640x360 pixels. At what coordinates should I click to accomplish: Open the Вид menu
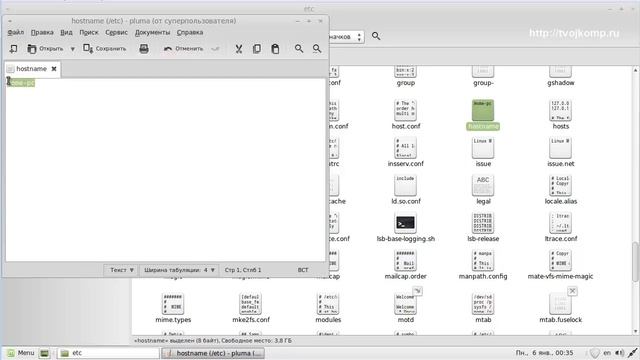66,32
